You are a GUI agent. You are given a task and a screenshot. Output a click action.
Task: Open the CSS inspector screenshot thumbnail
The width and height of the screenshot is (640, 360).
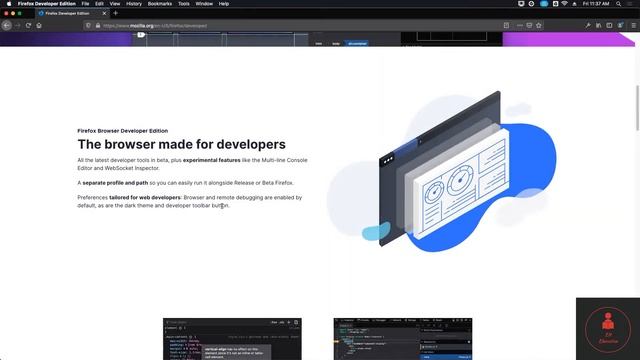232,339
